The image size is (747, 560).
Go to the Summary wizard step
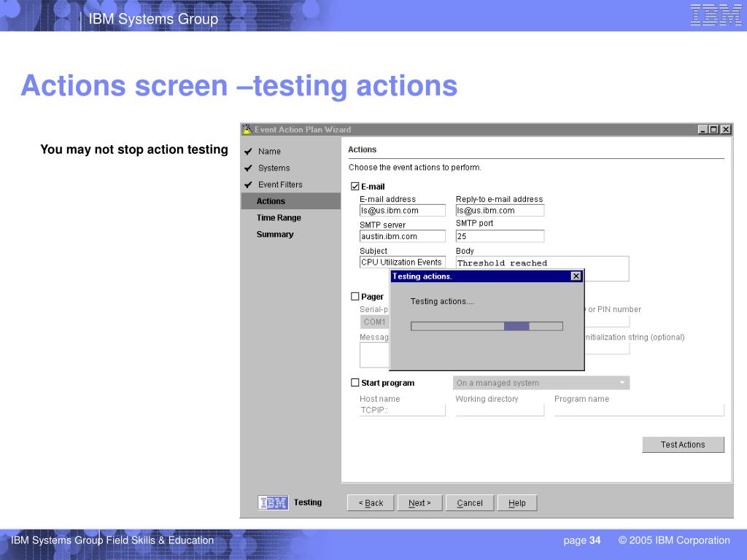click(x=275, y=234)
